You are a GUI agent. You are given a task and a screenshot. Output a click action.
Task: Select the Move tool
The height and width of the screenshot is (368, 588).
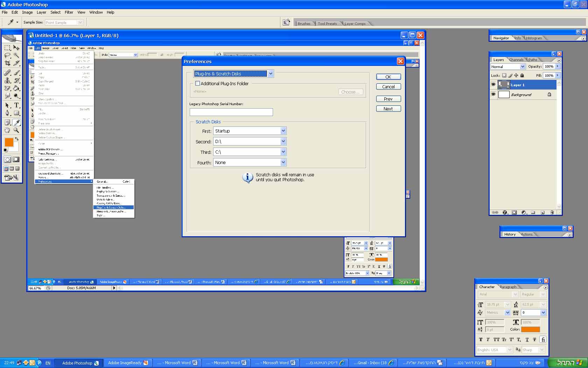point(16,48)
